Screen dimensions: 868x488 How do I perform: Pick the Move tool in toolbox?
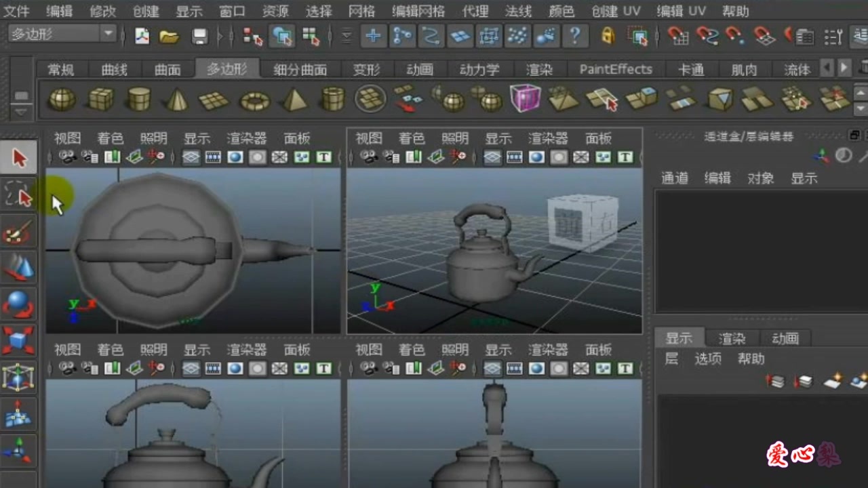pyautogui.click(x=19, y=268)
